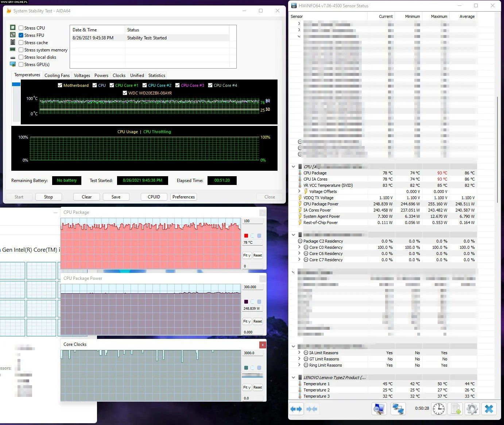504x425 pixels.
Task: Click the HWiNFO logging sheet icon with plus
Action: [x=455, y=409]
